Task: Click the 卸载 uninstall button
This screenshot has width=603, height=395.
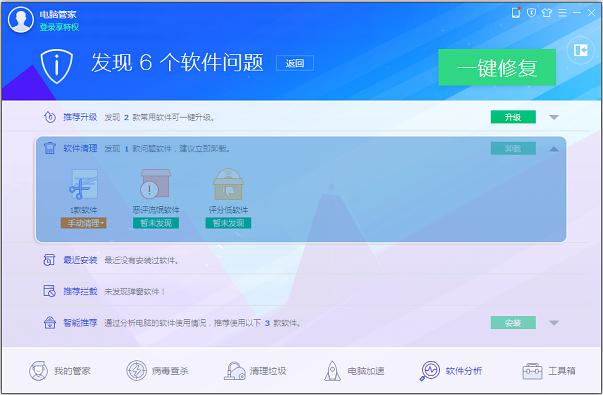Action: 513,148
